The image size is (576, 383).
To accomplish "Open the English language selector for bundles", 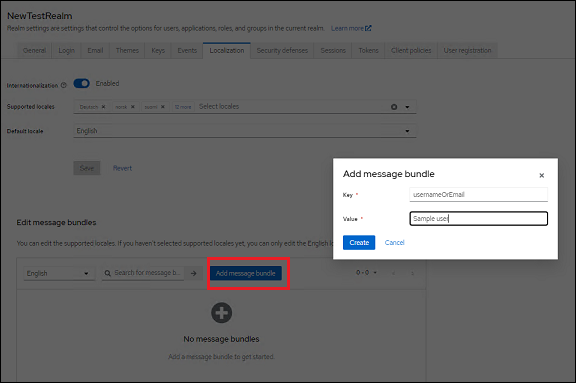I will (x=58, y=273).
